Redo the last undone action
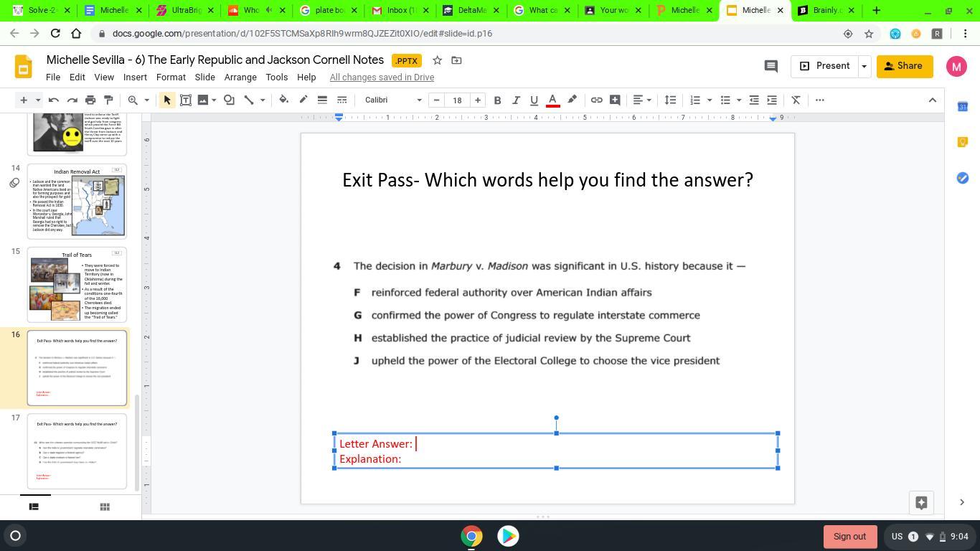 click(72, 100)
